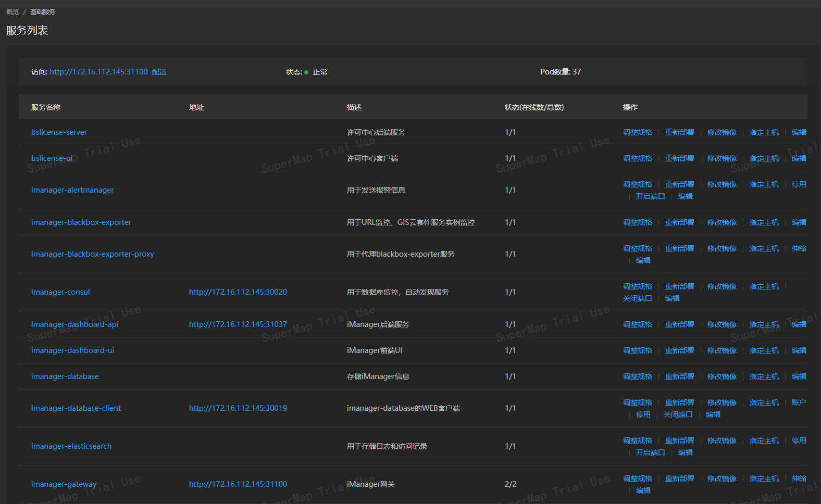Visit address ending 31037 for dashboard-api
Screen dimensions: 821x504
tap(238, 324)
